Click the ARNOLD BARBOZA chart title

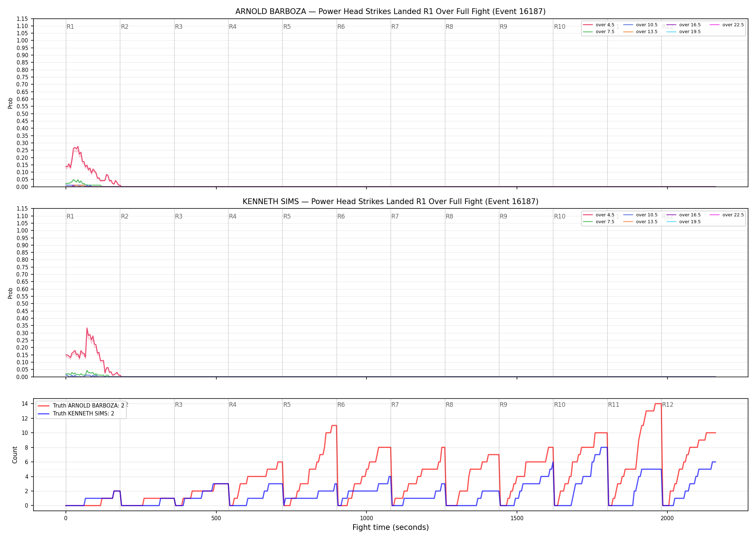(x=390, y=12)
